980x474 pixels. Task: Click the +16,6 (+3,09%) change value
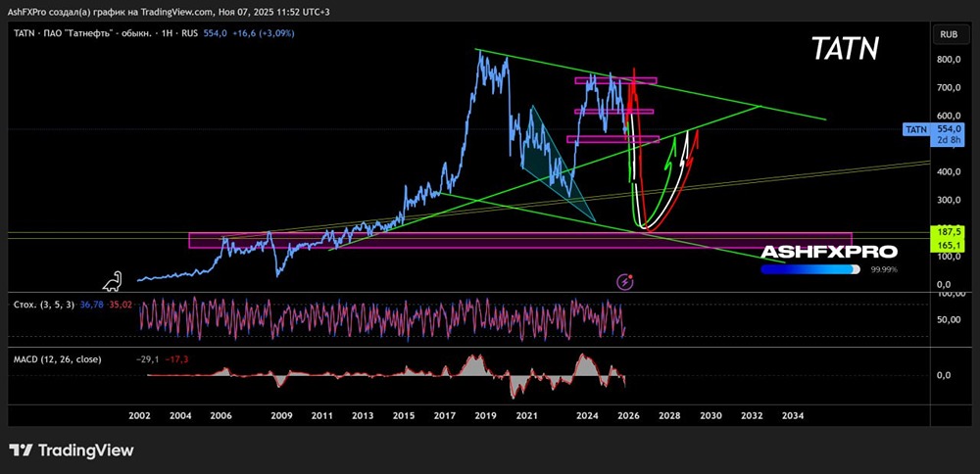tap(263, 33)
